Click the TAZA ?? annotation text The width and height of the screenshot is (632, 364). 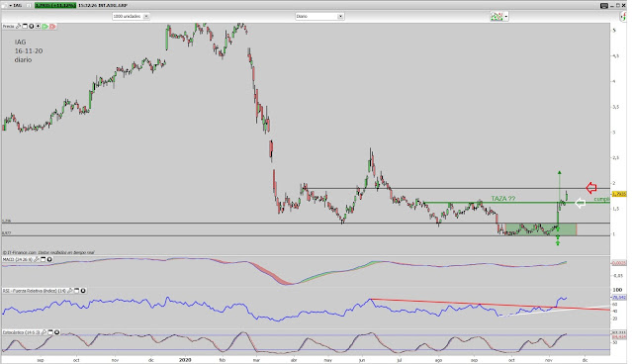pos(503,199)
